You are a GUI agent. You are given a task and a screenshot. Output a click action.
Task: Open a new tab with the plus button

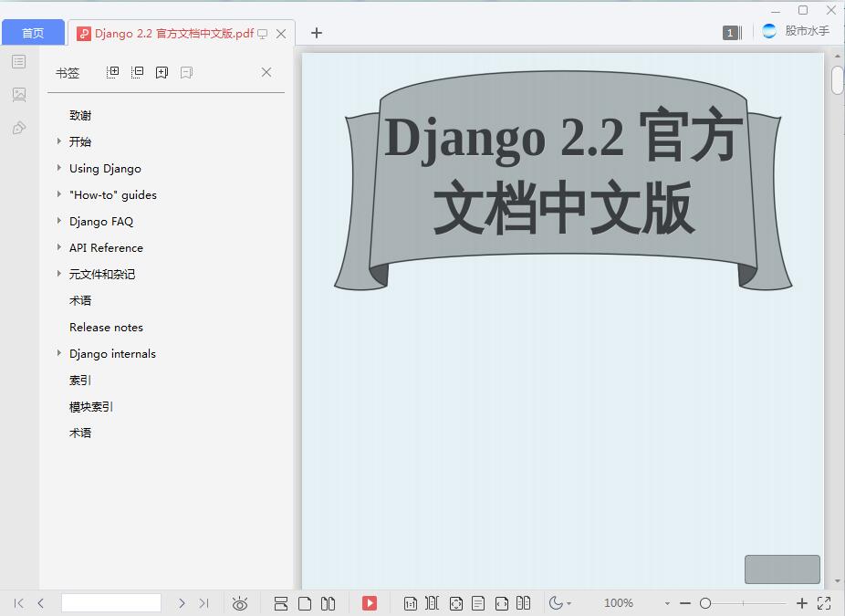tap(317, 32)
